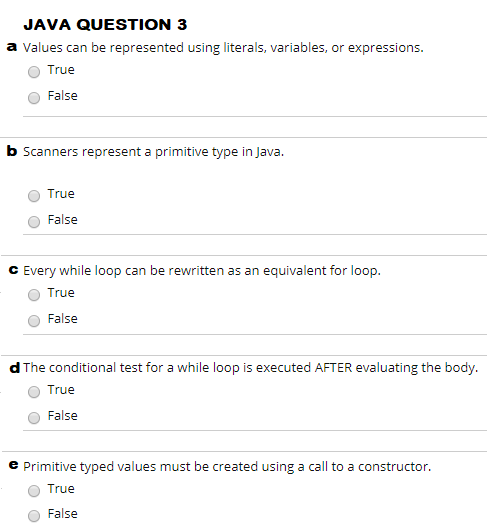Click the sentence 'Scanners represent a primitive type in Java'

[x=154, y=152]
